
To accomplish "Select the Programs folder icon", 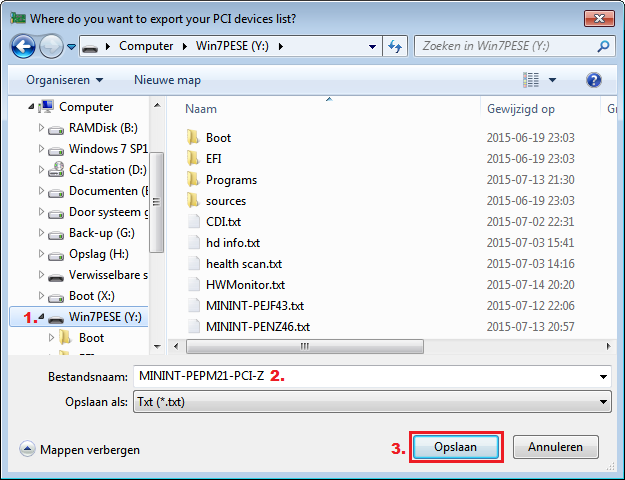I will (x=194, y=180).
